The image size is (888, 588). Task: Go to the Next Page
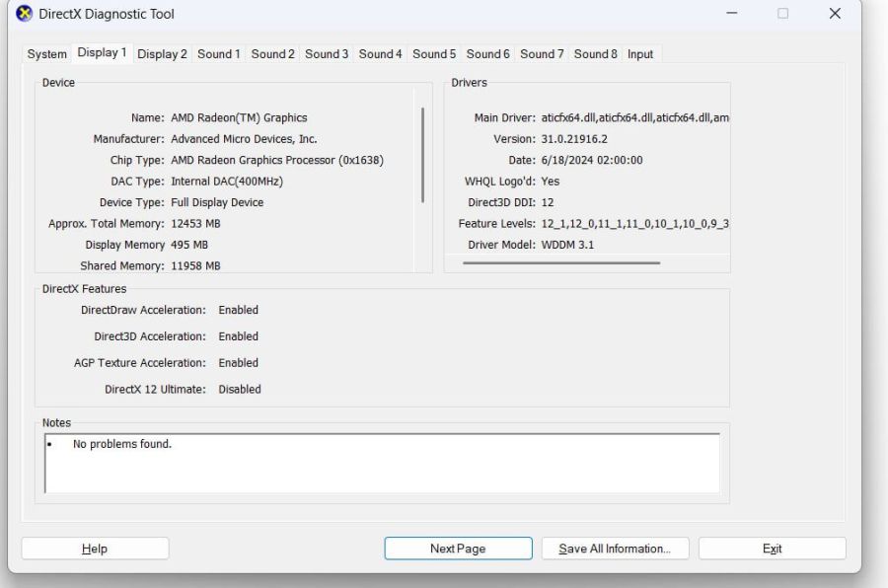458,549
